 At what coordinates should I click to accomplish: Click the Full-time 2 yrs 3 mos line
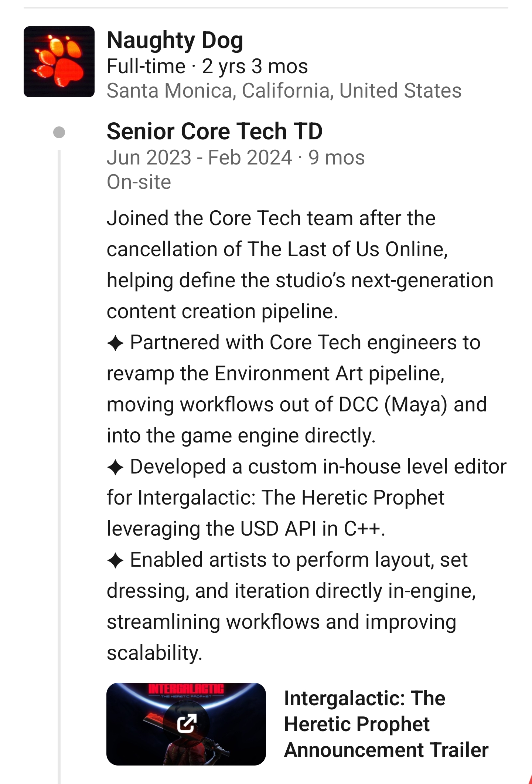click(207, 67)
